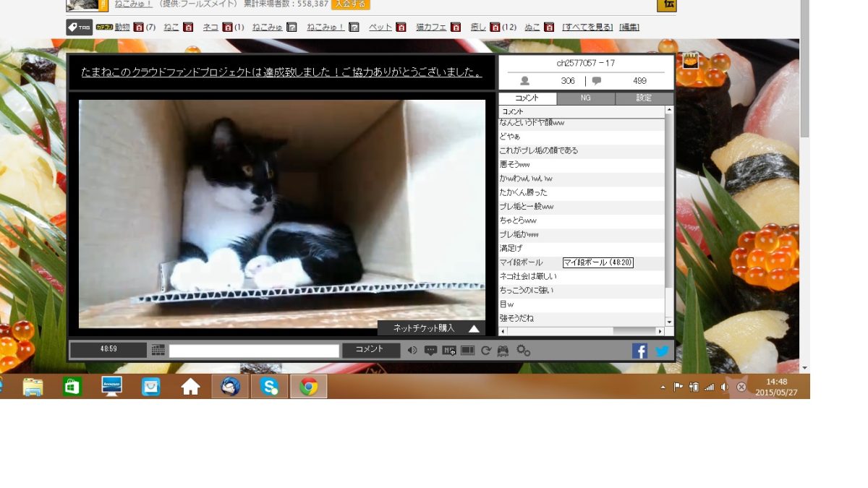
Task: Reload the stream with the refresh icon
Action: [x=486, y=351]
